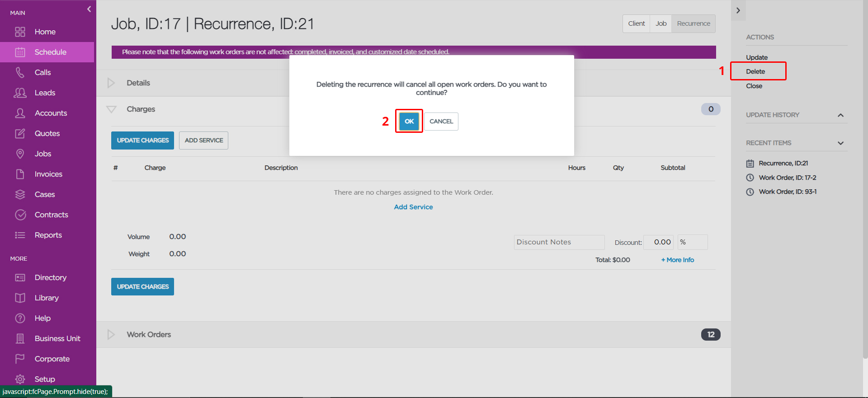Click the Calls phone icon
This screenshot has width=868, height=398.
20,72
